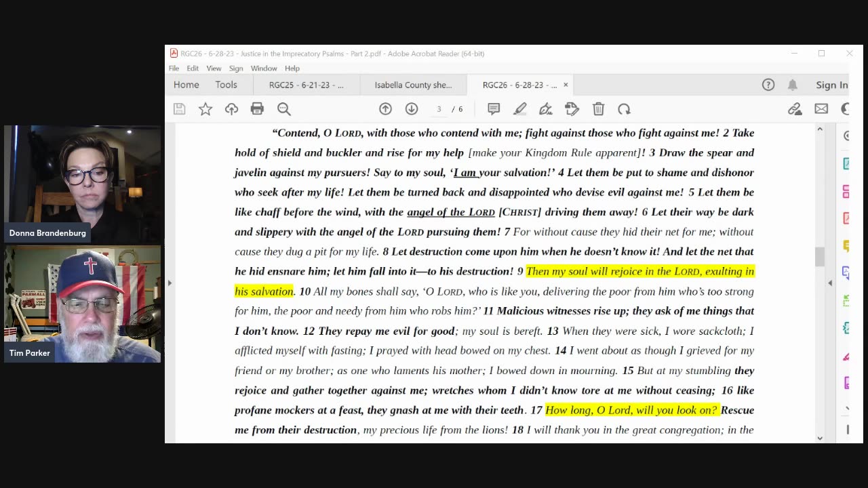Switch to the Isabella County document tab
Viewport: 868px width, 488px height.
click(x=414, y=85)
